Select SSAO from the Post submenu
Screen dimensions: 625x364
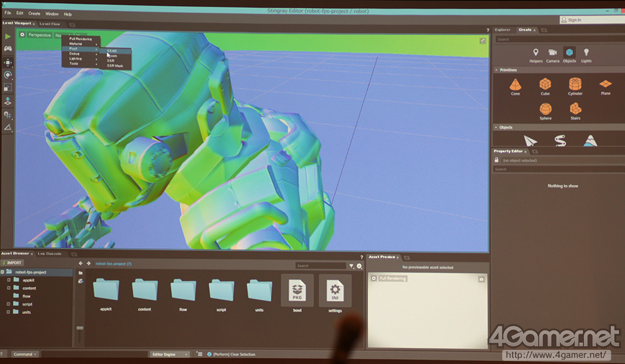click(112, 51)
